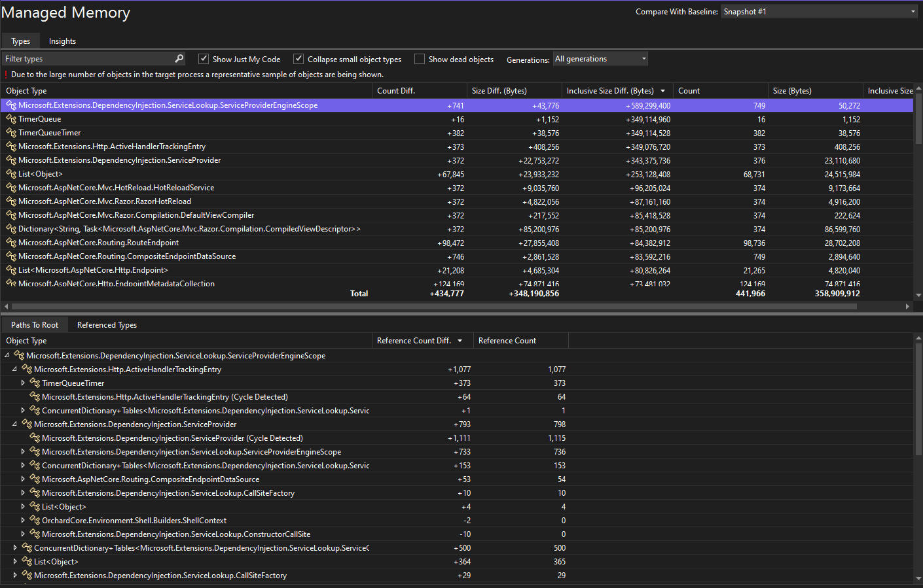Click the RouteEndpoint class icon

click(11, 243)
